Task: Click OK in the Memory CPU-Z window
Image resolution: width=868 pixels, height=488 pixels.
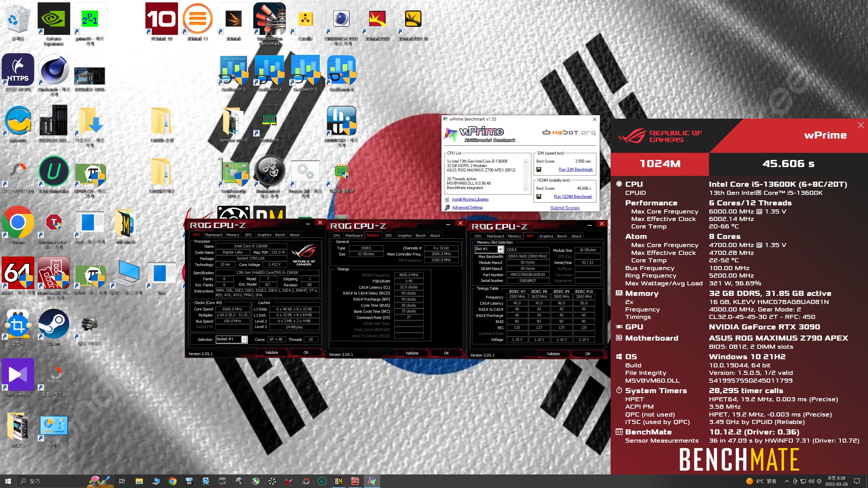Action: pos(446,353)
